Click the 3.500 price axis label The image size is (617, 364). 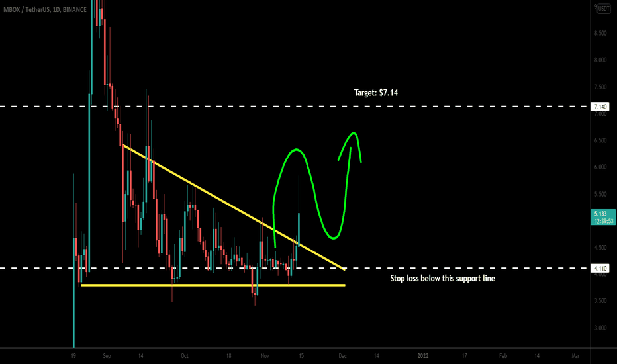coord(600,301)
